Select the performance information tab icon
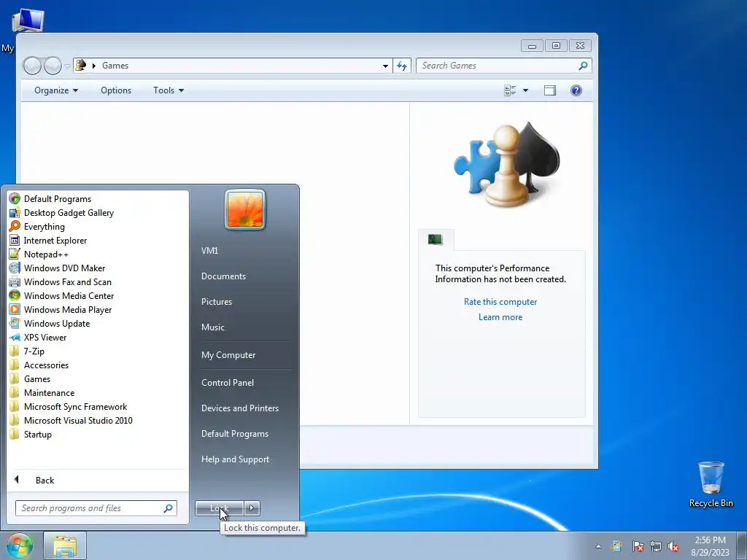 pos(436,239)
